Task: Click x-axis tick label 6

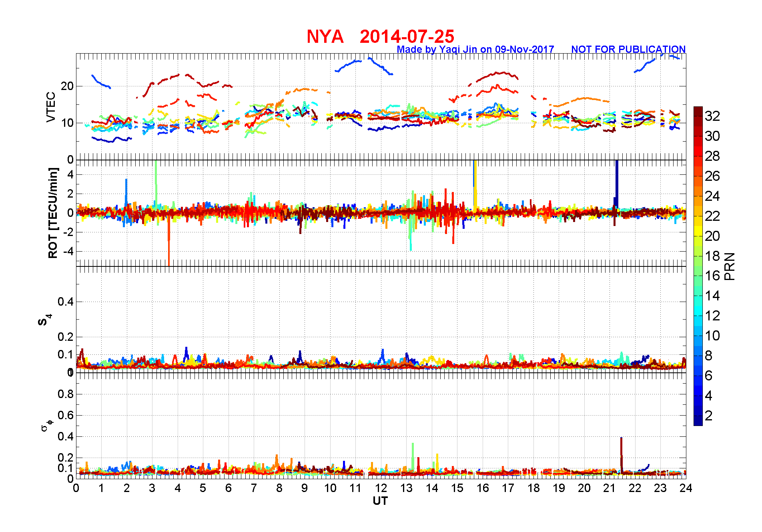Action: point(229,488)
